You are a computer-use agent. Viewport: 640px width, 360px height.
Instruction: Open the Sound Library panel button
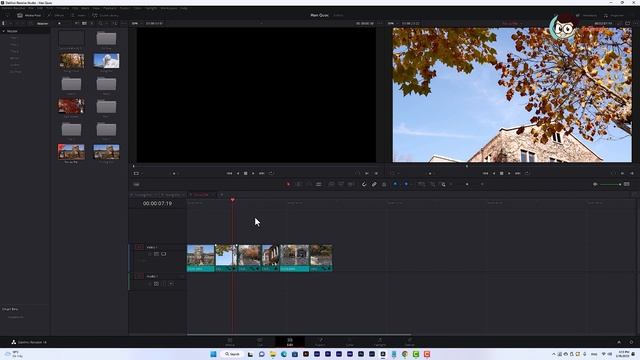click(x=105, y=15)
